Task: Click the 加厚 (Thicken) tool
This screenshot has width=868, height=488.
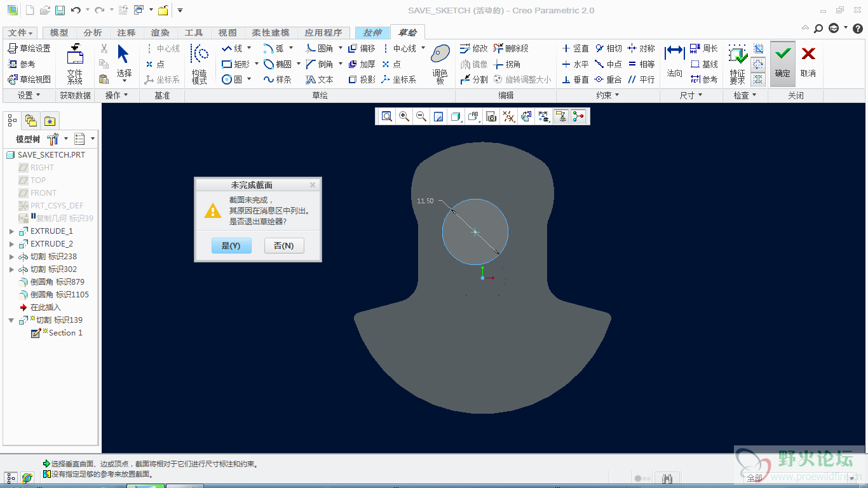Action: 362,64
